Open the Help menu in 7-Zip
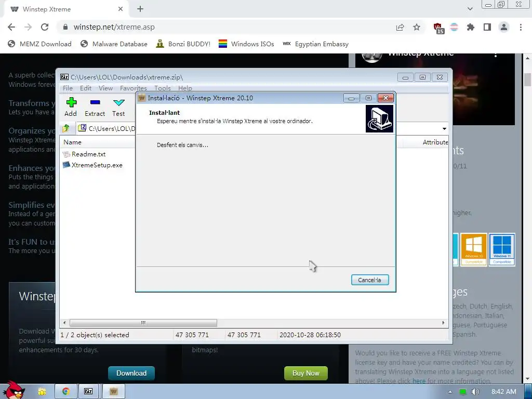Image resolution: width=532 pixels, height=399 pixels. point(185,88)
